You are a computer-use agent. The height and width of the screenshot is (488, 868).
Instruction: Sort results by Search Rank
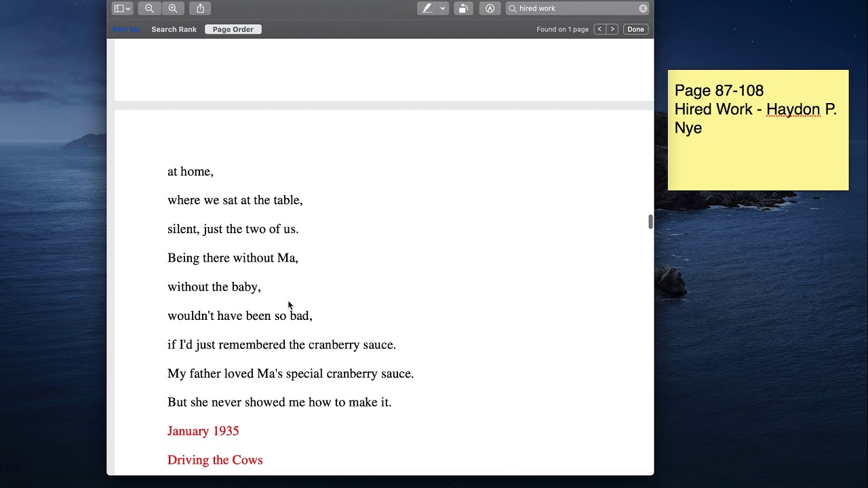pyautogui.click(x=174, y=29)
